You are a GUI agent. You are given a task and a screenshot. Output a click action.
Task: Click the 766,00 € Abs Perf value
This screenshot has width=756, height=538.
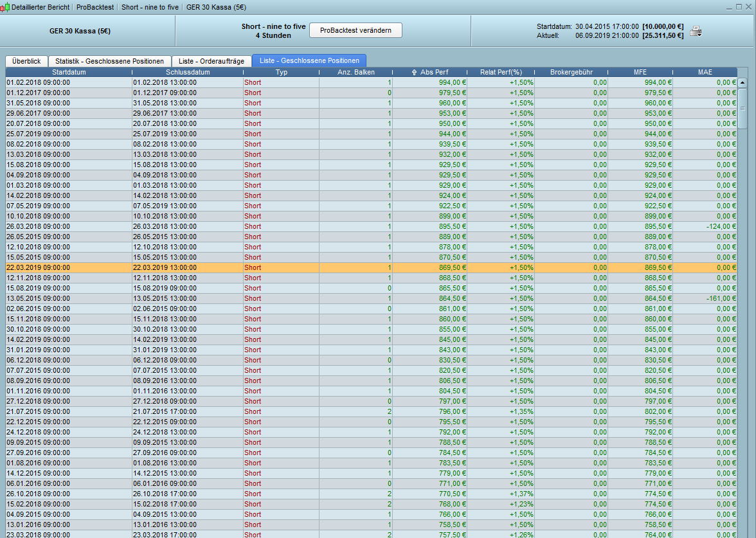(x=453, y=514)
